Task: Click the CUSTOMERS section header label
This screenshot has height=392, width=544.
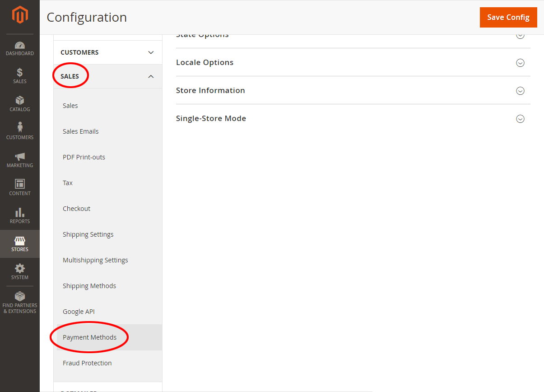Action: pos(79,52)
